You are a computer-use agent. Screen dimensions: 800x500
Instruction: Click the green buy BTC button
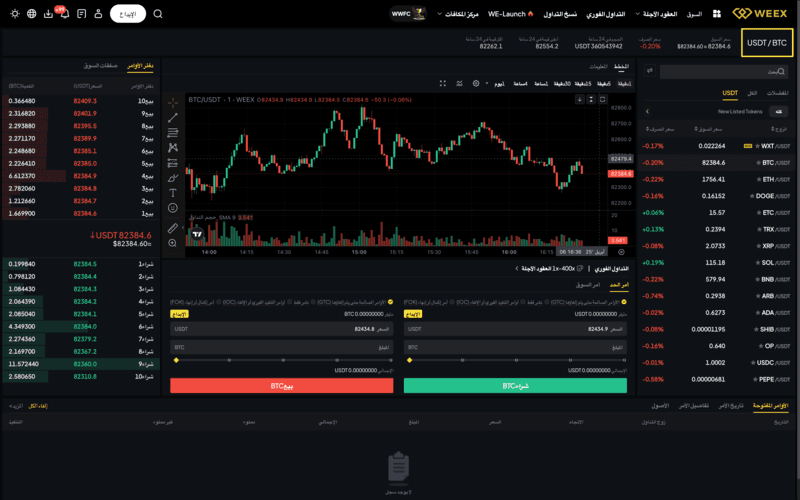(515, 386)
